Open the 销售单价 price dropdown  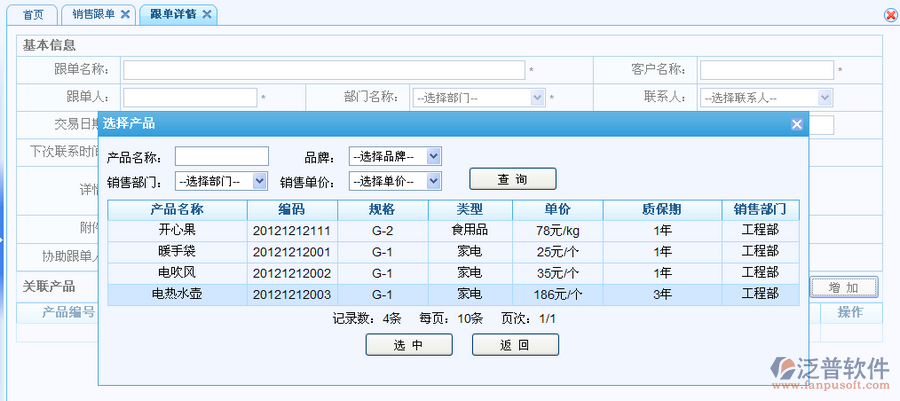click(x=395, y=181)
